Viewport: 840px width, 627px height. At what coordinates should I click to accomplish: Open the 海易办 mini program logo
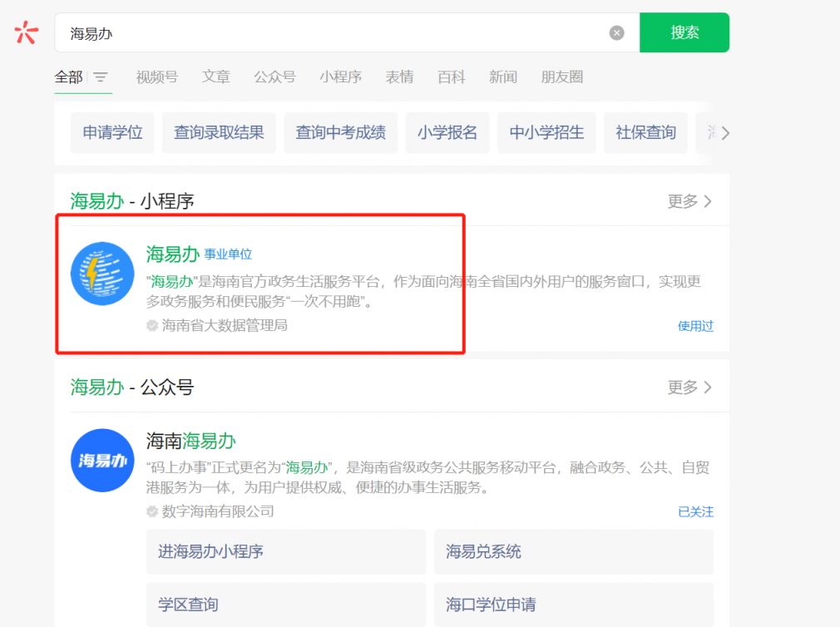[102, 274]
